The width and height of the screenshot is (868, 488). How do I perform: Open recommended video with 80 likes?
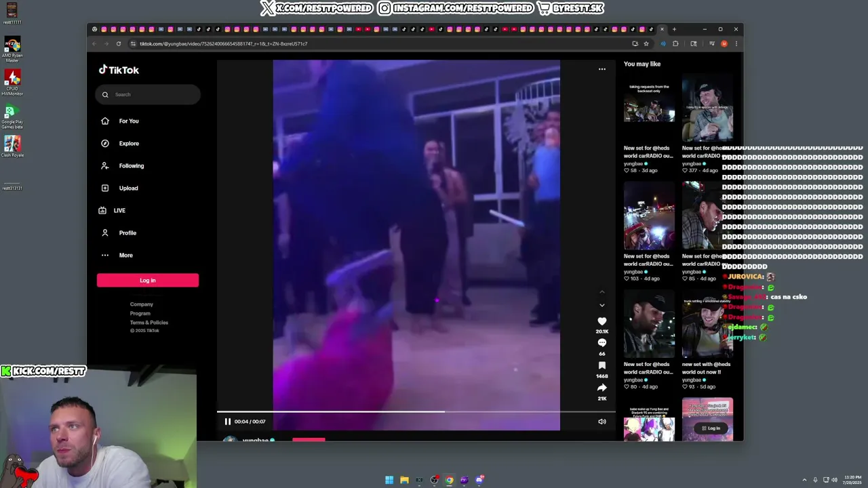(649, 324)
